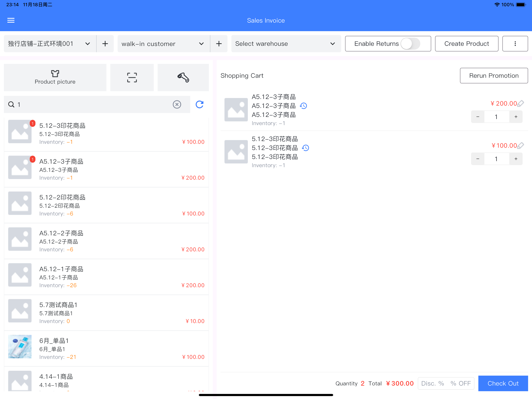Click the Shopping Cart heading
This screenshot has height=399, width=532.
click(242, 76)
